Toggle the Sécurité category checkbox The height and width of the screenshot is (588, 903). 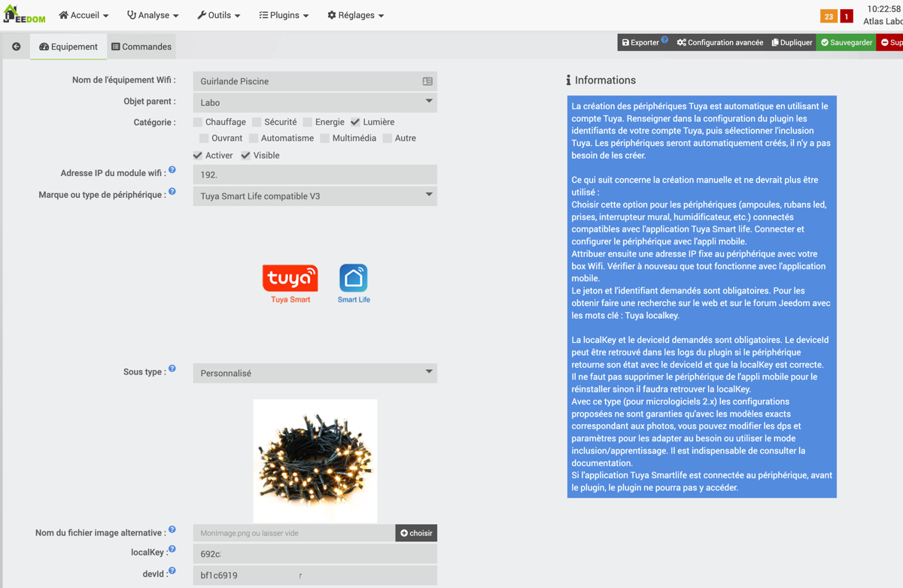(257, 122)
